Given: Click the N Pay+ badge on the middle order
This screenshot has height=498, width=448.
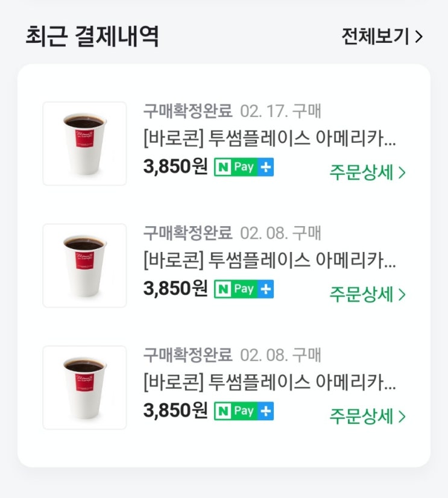Looking at the screenshot, I should [244, 289].
